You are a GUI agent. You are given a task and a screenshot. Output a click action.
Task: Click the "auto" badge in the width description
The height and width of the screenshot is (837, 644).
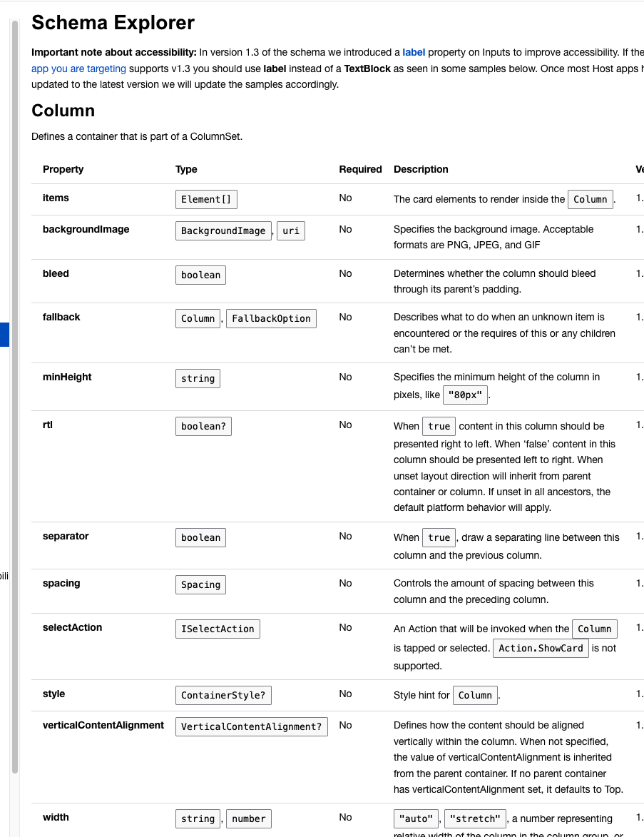click(416, 818)
